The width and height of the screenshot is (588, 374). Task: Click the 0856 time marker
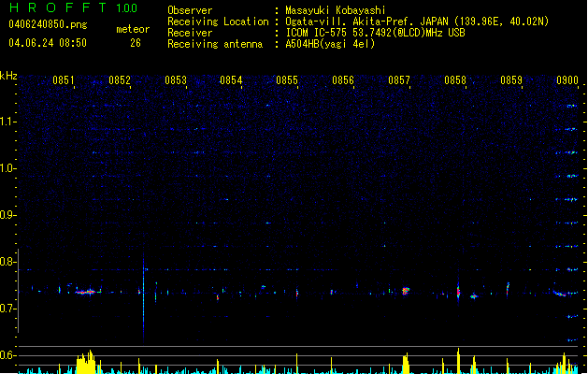[343, 80]
